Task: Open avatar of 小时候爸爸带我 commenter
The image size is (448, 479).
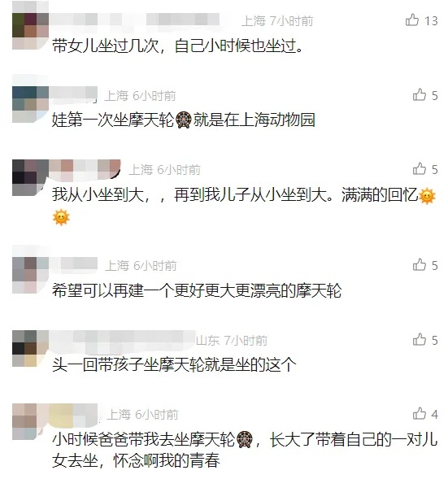Action: [31, 422]
